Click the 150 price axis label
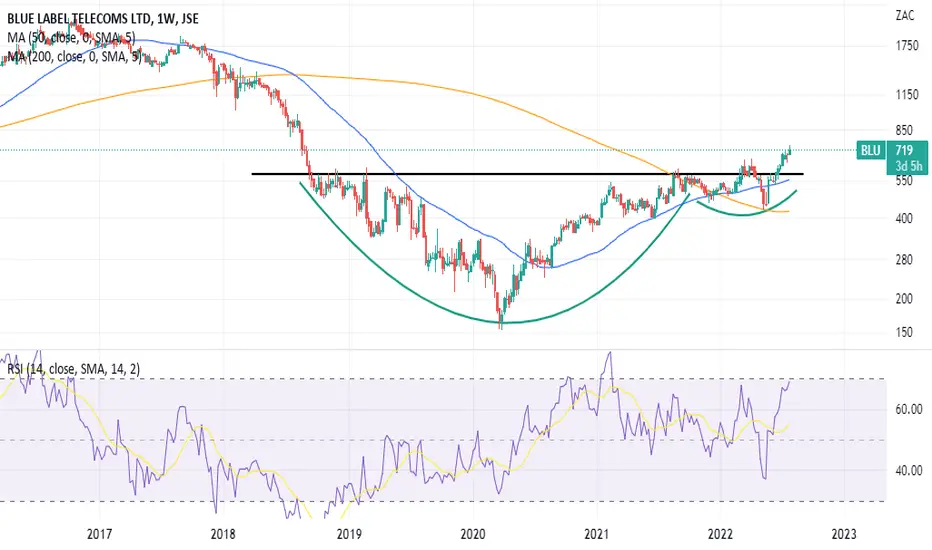 click(904, 332)
